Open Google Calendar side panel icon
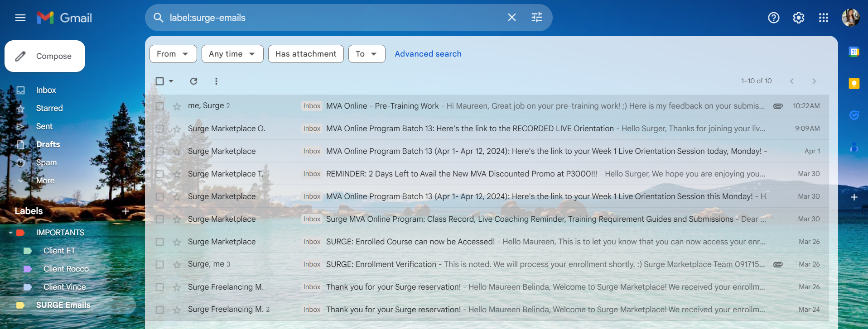 (x=854, y=52)
